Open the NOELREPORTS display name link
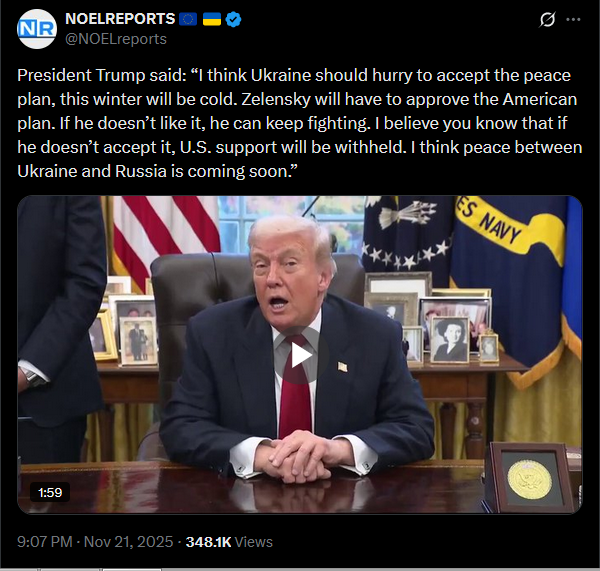Image resolution: width=600 pixels, height=571 pixels. 120,19
